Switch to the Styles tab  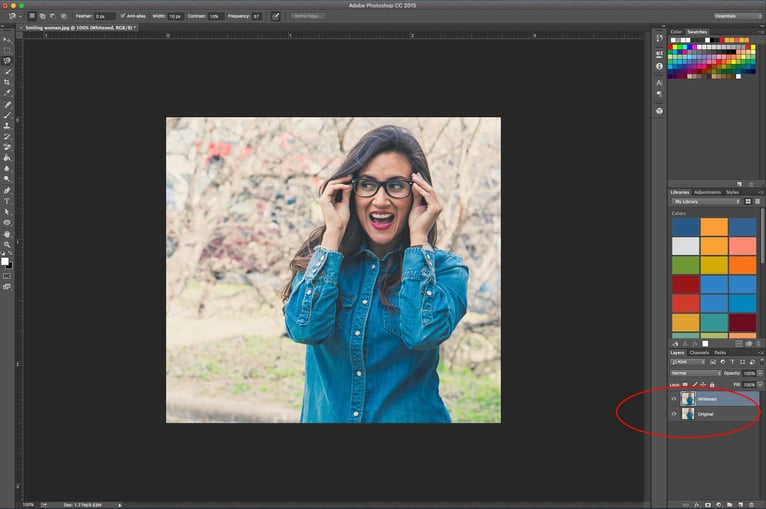click(732, 192)
